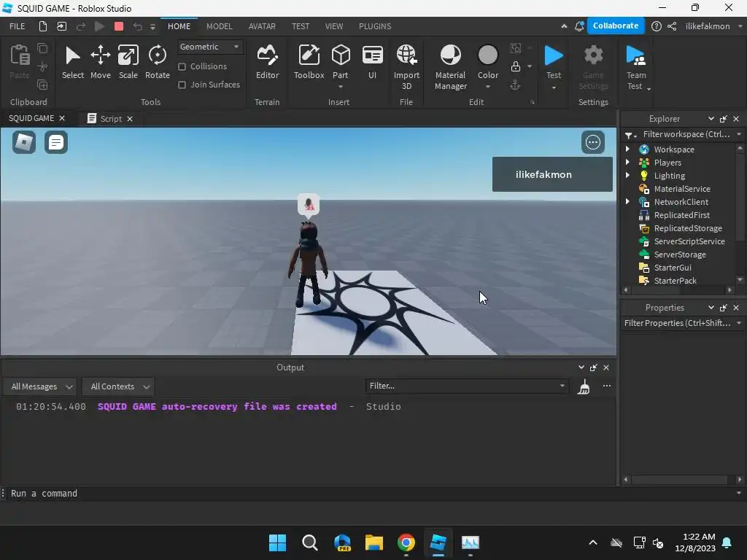Expand the Players tree node

coord(627,163)
